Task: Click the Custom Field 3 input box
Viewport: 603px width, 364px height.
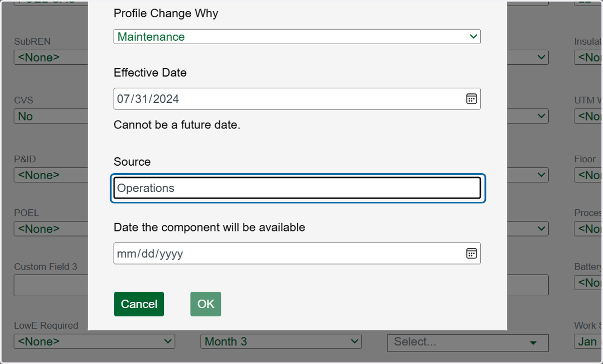Action: 51,285
